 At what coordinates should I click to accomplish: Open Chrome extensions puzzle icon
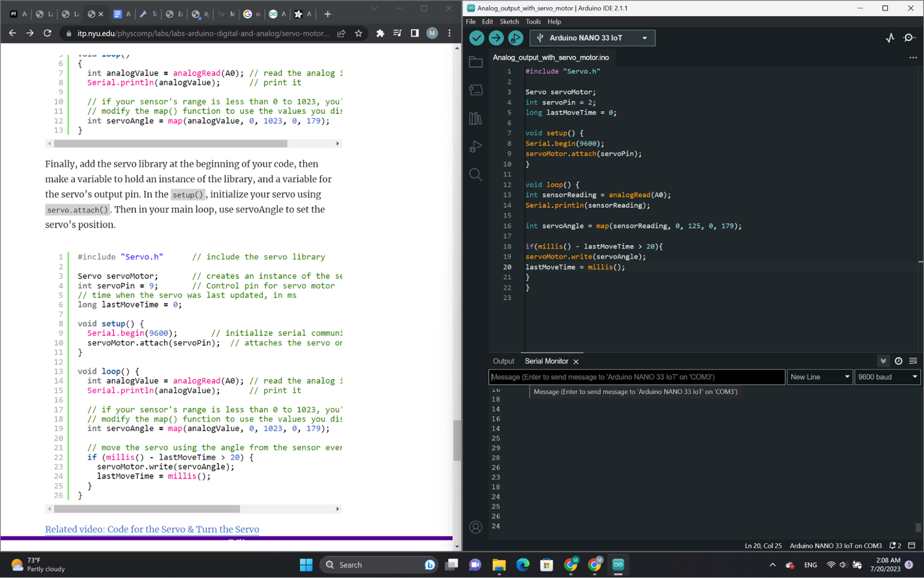380,33
